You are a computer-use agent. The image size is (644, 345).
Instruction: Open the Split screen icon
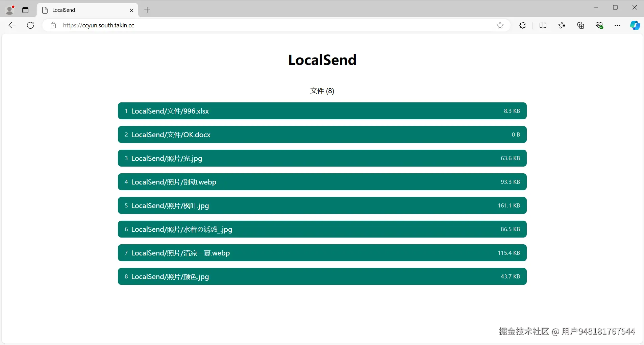(x=543, y=25)
